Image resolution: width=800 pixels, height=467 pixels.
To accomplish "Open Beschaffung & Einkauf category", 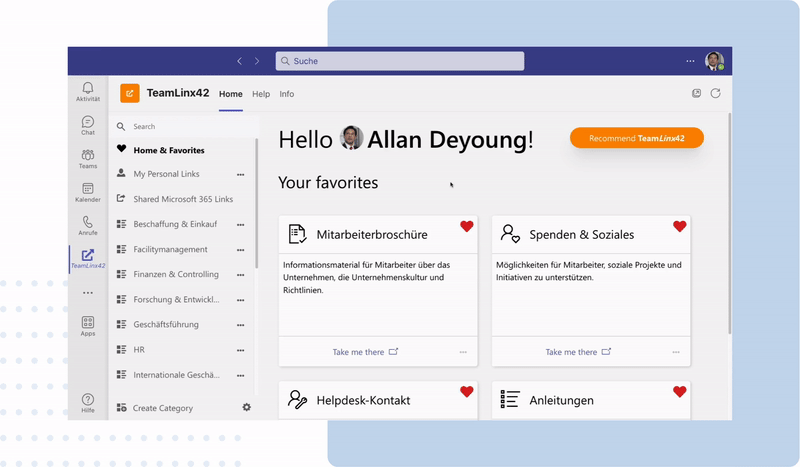I will click(x=175, y=224).
